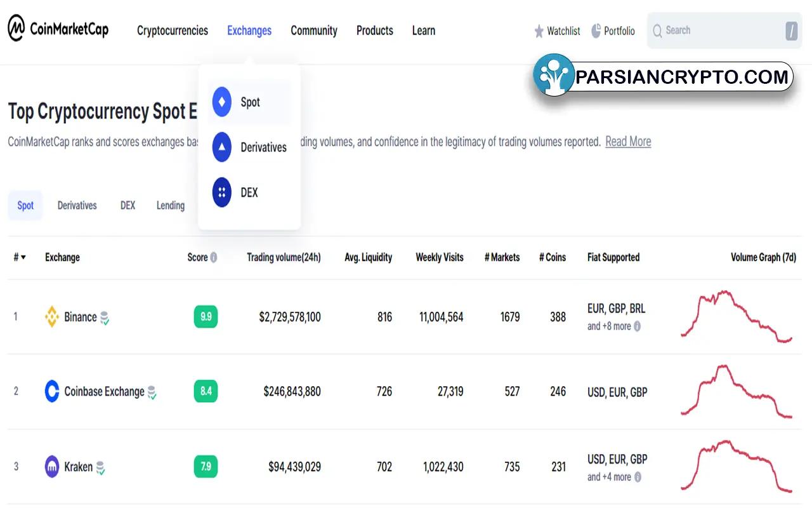Click the Score column header
This screenshot has width=812, height=508.
[x=197, y=257]
